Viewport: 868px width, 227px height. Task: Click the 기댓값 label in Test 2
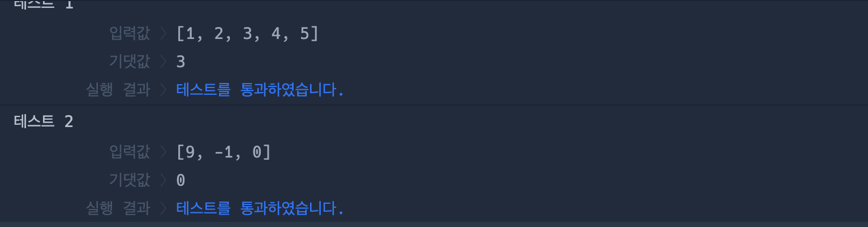click(x=130, y=180)
